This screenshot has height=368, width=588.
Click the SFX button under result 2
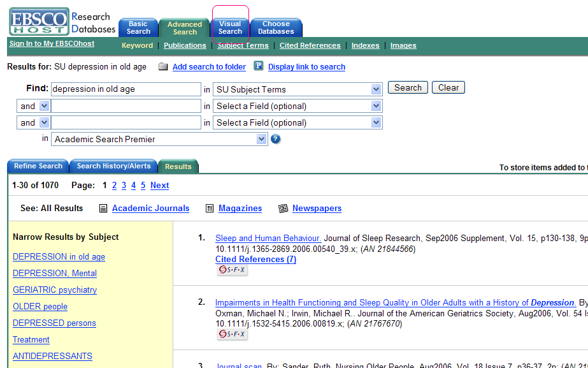click(232, 334)
